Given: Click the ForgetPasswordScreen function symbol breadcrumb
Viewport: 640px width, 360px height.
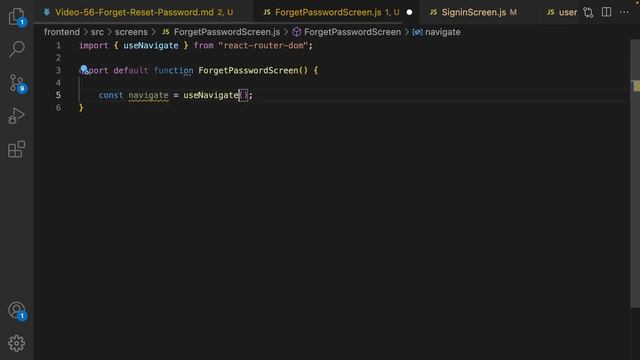Looking at the screenshot, I should pos(352,32).
